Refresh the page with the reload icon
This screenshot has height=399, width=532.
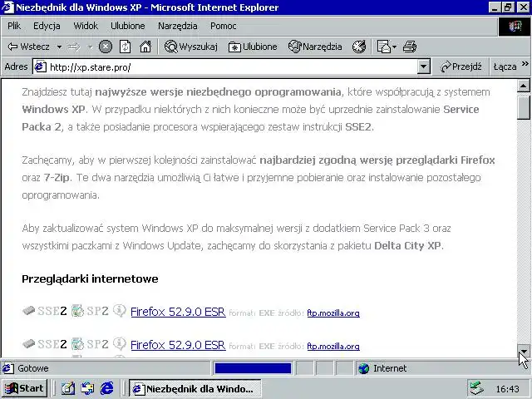coord(126,47)
